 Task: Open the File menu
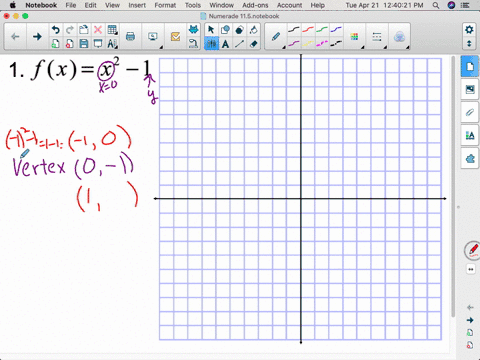(71, 5)
